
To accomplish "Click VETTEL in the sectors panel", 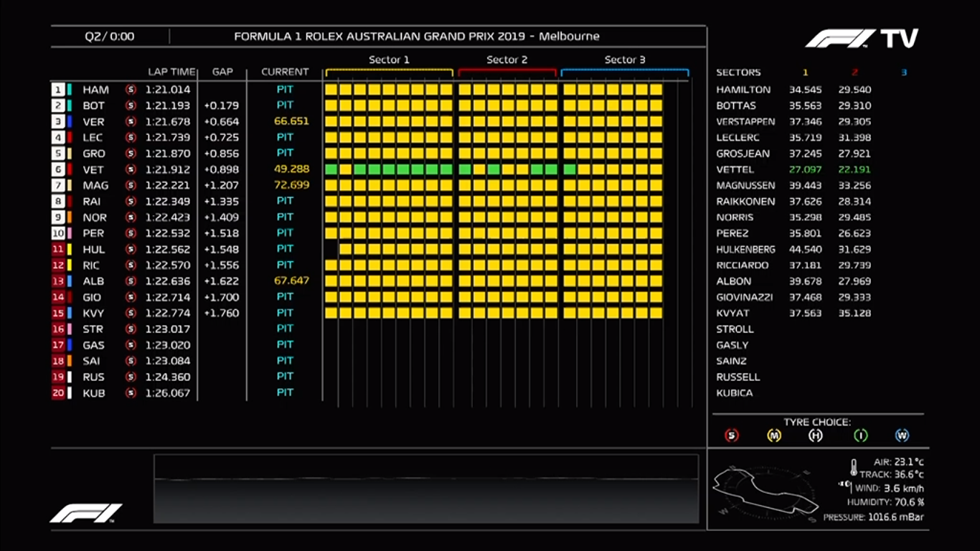I will (735, 170).
